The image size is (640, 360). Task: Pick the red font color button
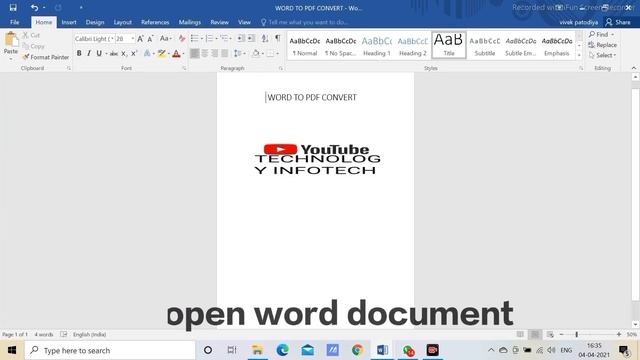(176, 53)
